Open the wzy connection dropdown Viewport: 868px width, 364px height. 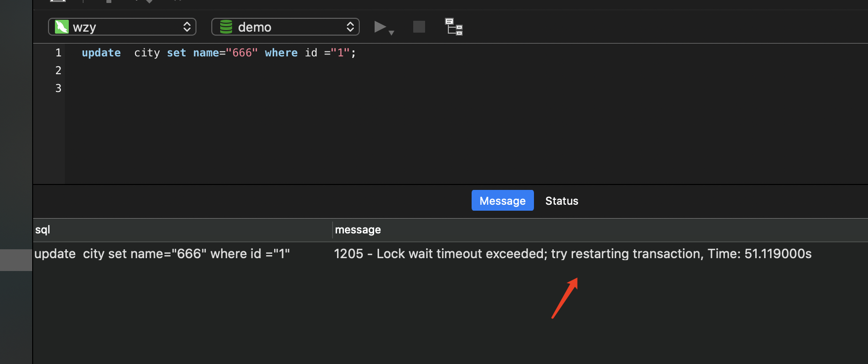122,27
